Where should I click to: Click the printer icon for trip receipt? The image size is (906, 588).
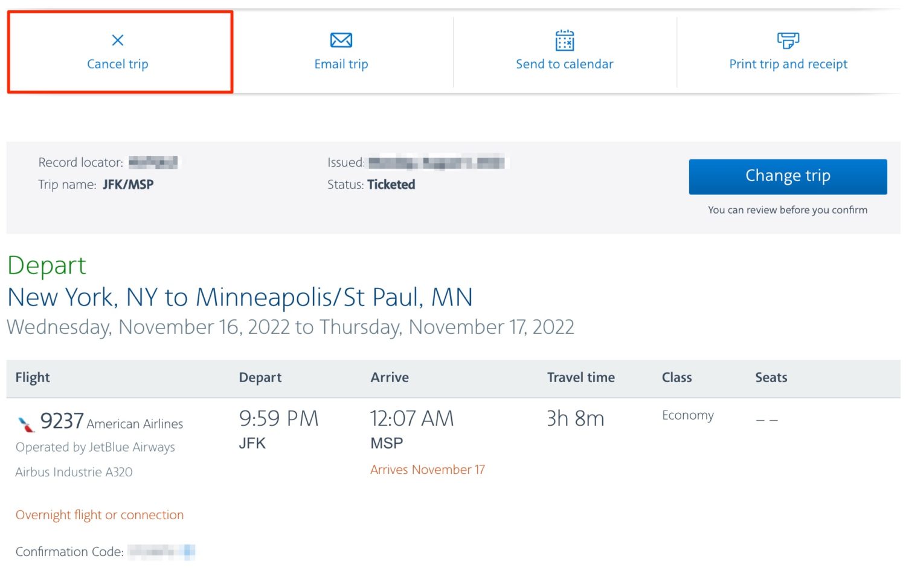(x=788, y=40)
